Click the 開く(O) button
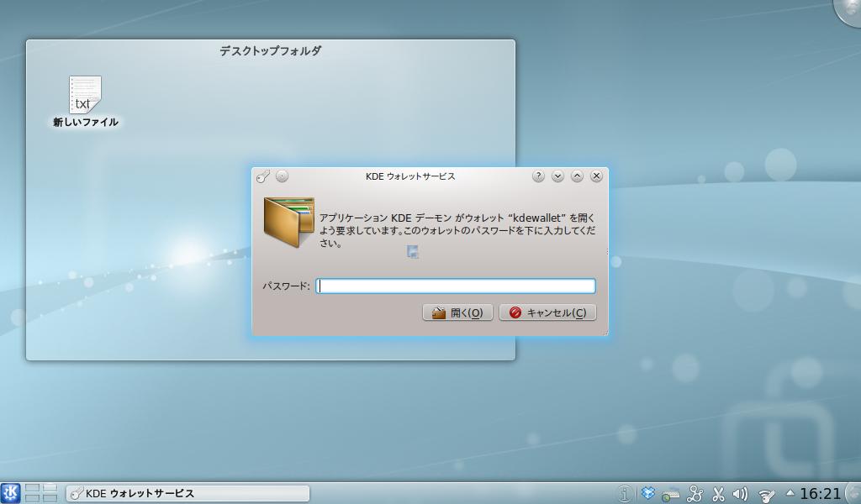This screenshot has height=504, width=861. (x=457, y=312)
